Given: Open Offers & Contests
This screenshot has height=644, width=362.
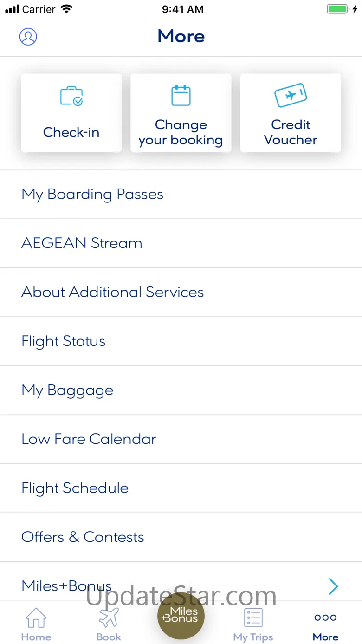Looking at the screenshot, I should [x=83, y=537].
